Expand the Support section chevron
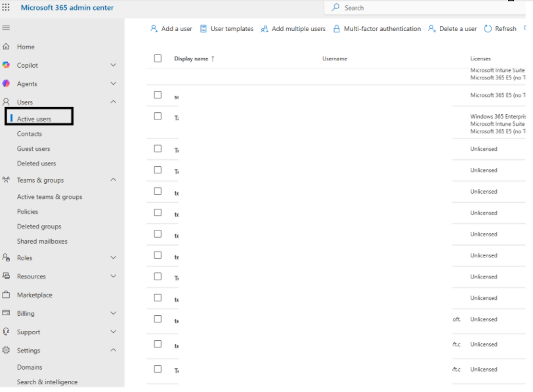 pos(114,332)
